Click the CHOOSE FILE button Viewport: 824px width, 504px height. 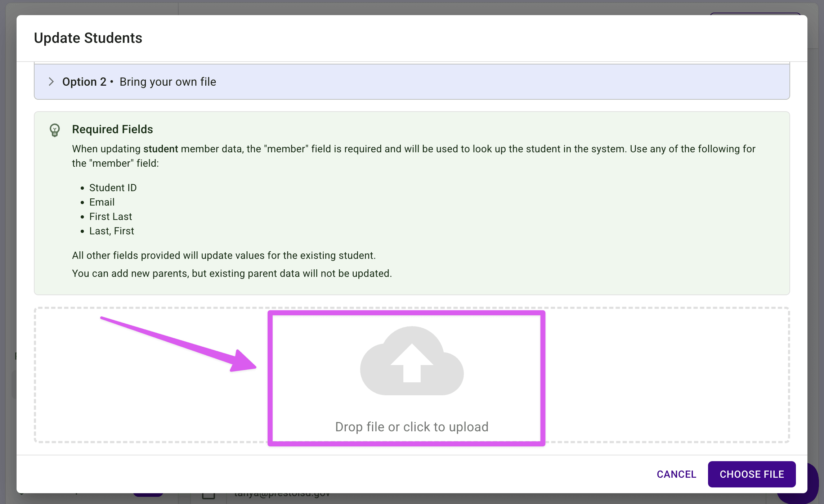pyautogui.click(x=752, y=474)
